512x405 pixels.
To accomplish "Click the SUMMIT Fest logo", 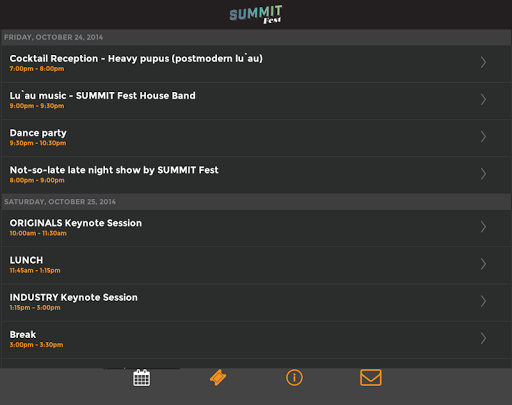I will click(x=256, y=14).
